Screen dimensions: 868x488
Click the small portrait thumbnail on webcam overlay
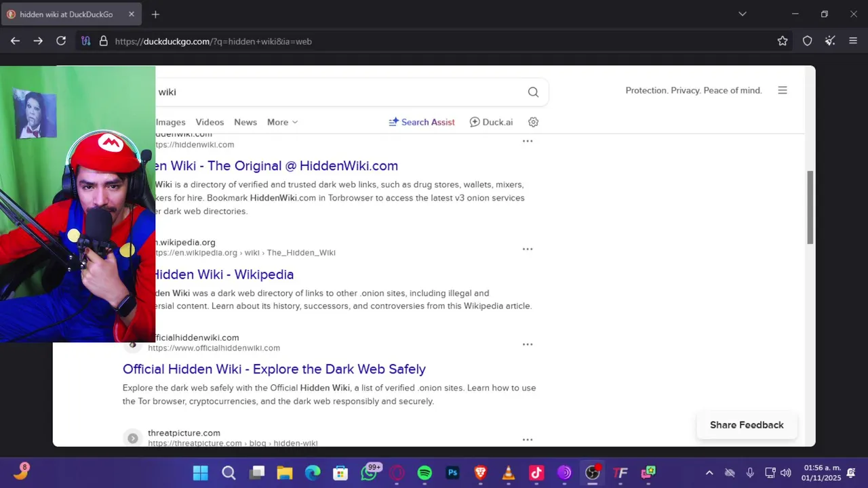click(x=35, y=114)
